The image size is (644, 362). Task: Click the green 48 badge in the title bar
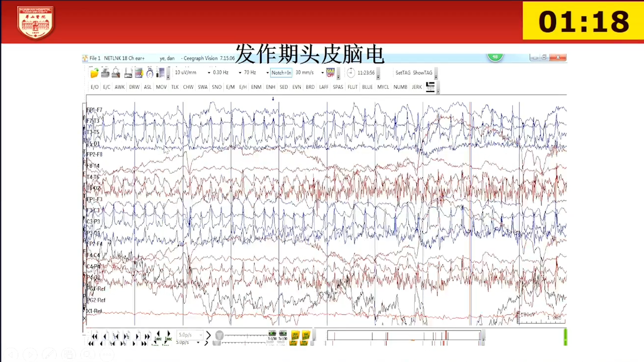495,57
